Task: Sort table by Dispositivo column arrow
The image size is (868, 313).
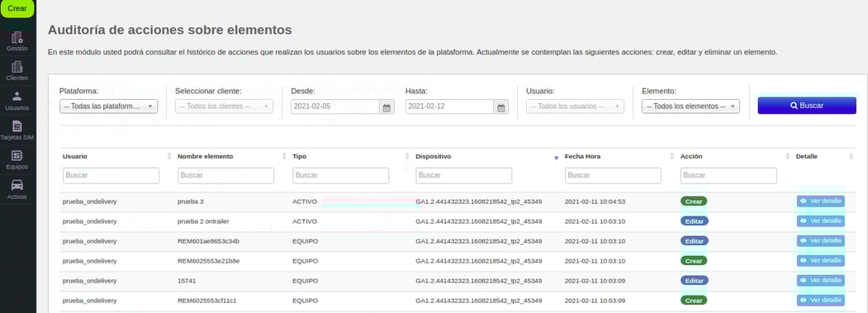Action: pos(557,158)
